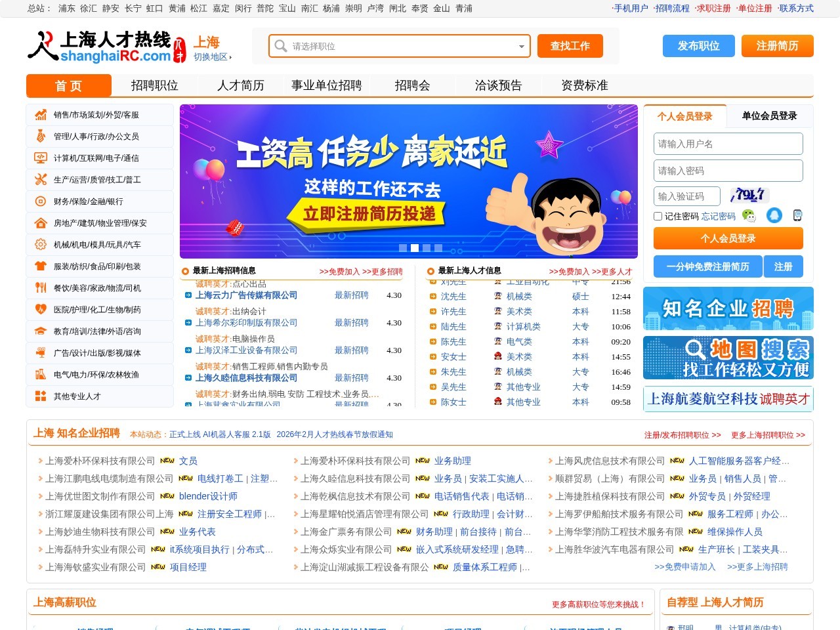The height and width of the screenshot is (630, 840).
Task: Click the orange 个人会员登录 submit button
Action: pos(728,238)
